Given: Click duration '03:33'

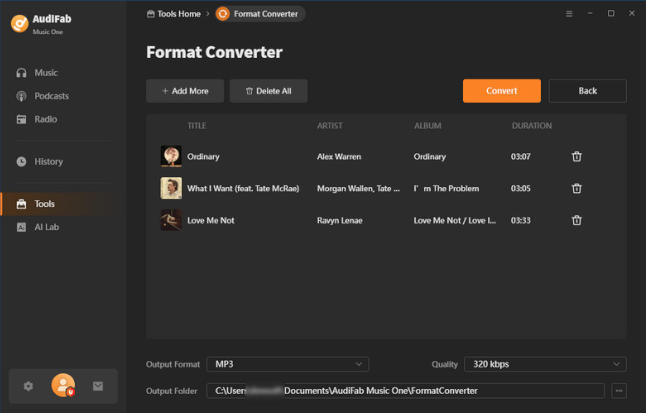Looking at the screenshot, I should tap(521, 221).
